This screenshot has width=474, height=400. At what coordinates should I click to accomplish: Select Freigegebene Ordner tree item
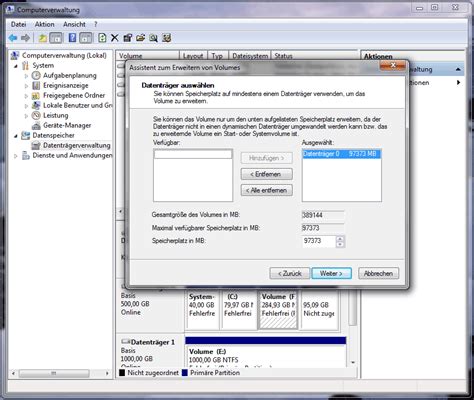(74, 95)
